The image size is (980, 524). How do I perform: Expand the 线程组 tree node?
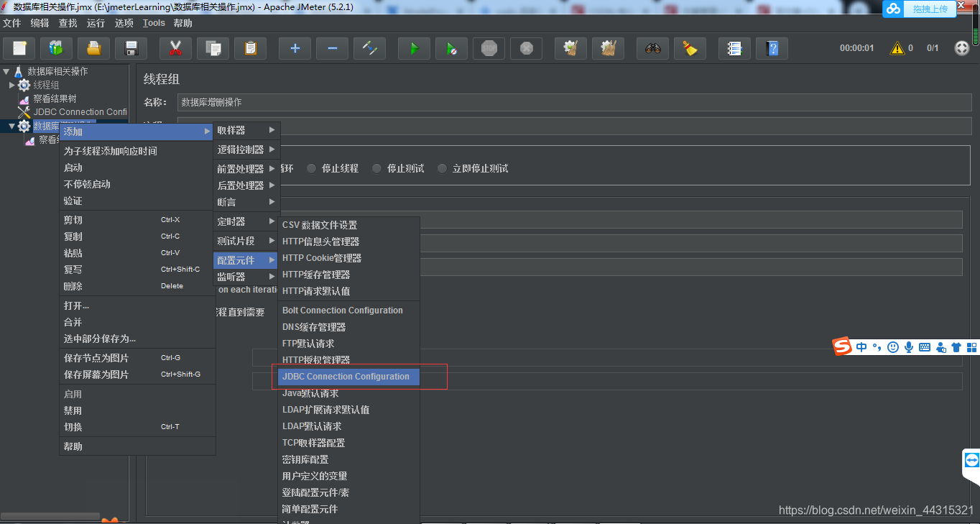coord(11,85)
